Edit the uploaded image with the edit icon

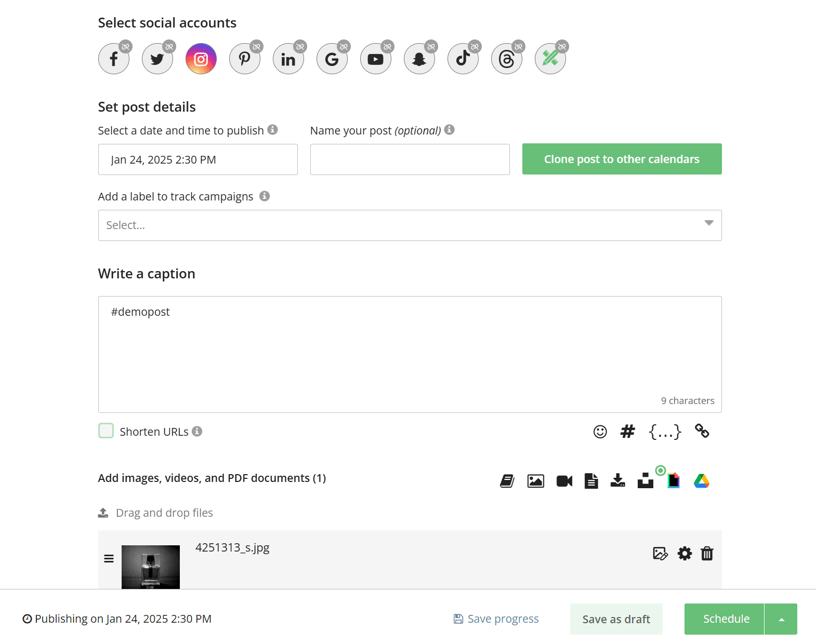(660, 554)
